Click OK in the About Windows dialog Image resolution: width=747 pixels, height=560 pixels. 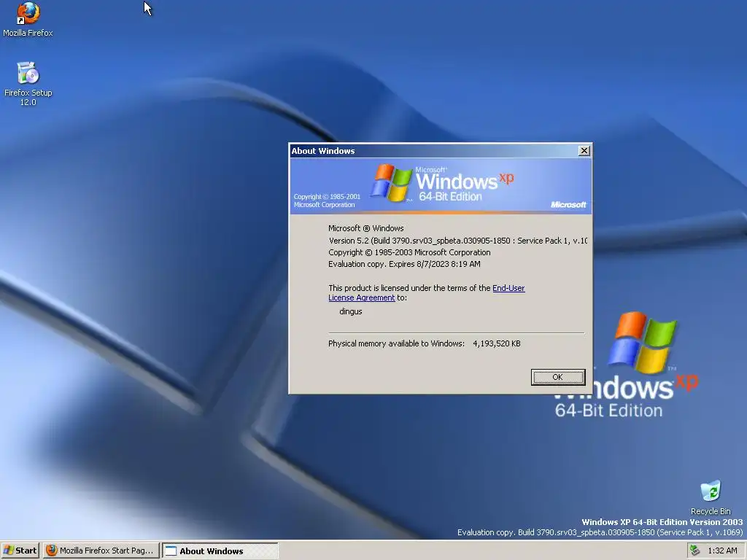(x=558, y=377)
